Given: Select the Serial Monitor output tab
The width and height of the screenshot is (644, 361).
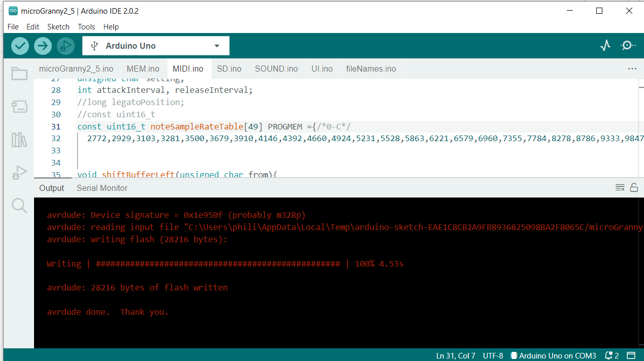Looking at the screenshot, I should (102, 188).
